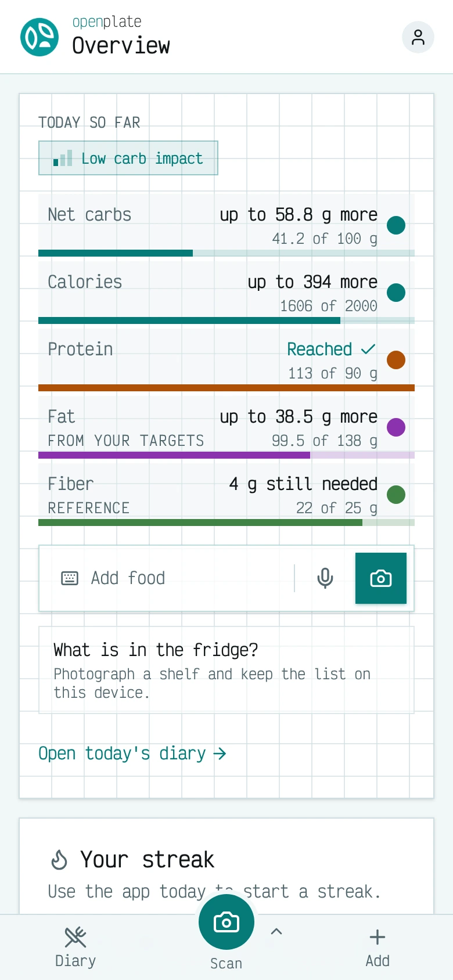This screenshot has width=453, height=980.
Task: Click the orange Protein color dot
Action: point(396,360)
